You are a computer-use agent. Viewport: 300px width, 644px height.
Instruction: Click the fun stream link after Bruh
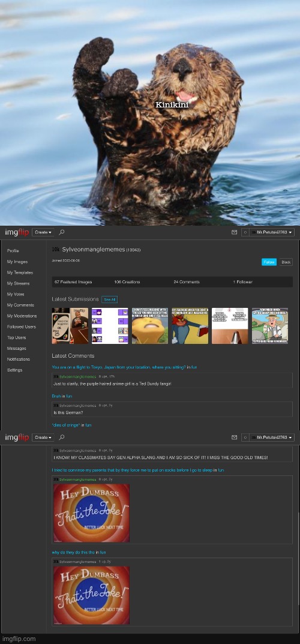point(69,396)
